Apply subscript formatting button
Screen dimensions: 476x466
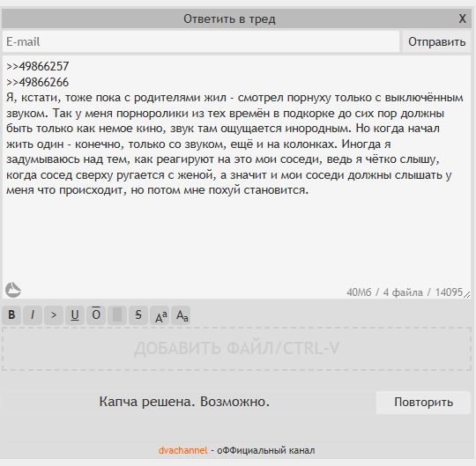coord(181,315)
